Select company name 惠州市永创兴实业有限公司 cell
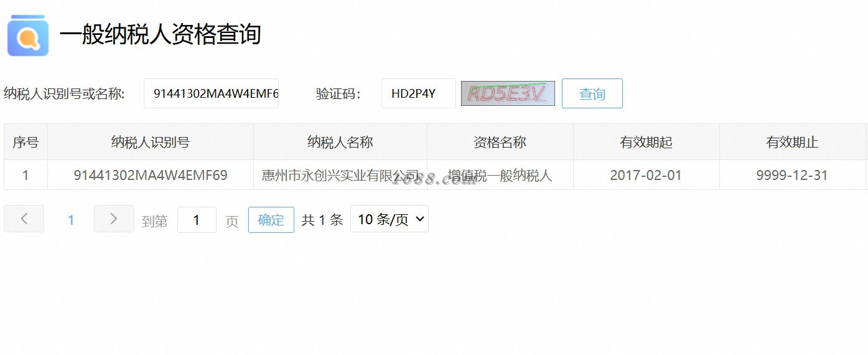Screen dimensions: 868x355 [340, 175]
